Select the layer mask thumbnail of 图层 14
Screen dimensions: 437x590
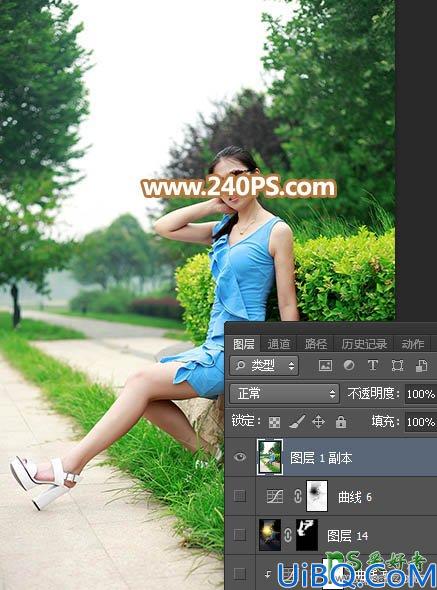[307, 535]
